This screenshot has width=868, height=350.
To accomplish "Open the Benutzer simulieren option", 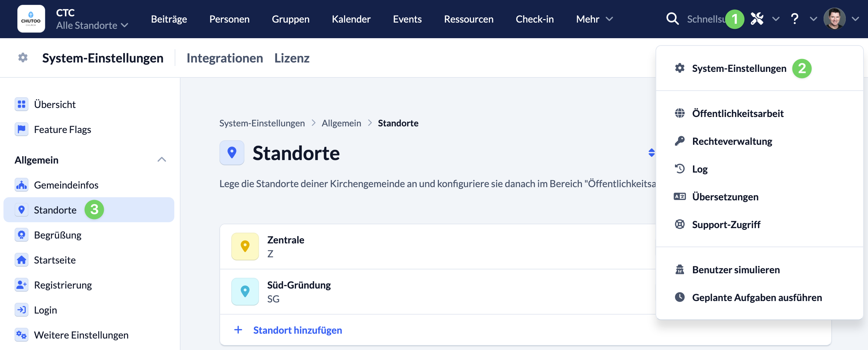I will [736, 270].
